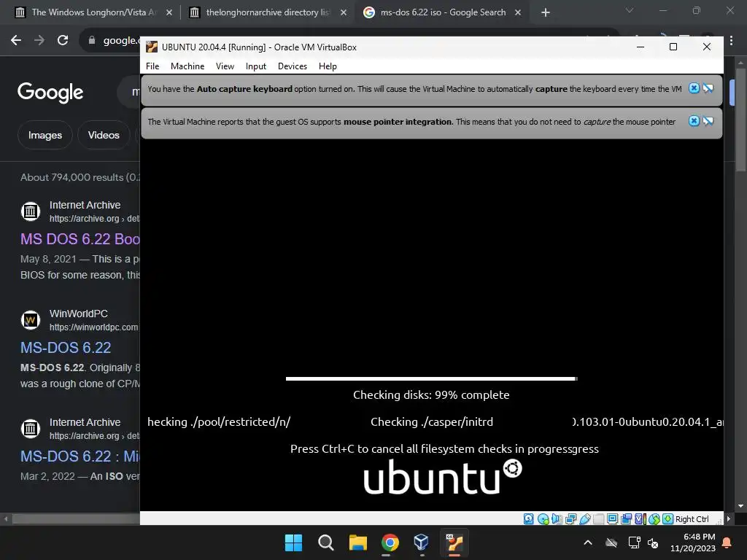Image resolution: width=747 pixels, height=560 pixels.
Task: Open a new Chrome tab
Action: (x=546, y=12)
